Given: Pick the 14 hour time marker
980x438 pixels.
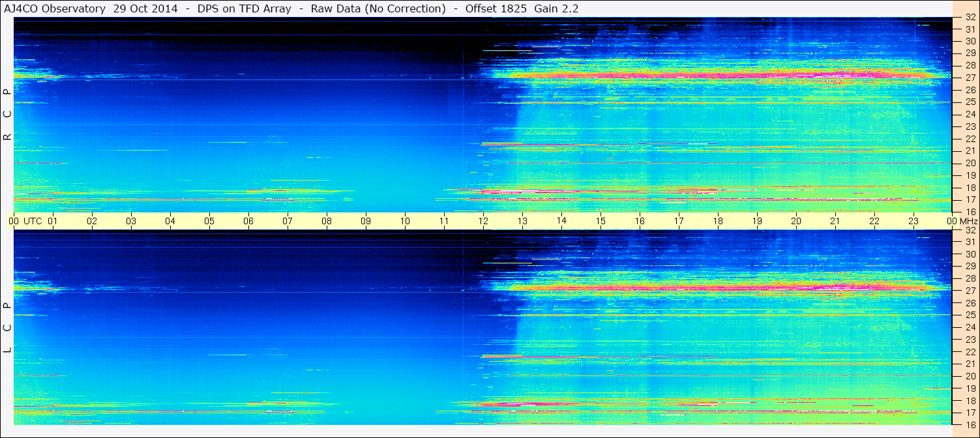Looking at the screenshot, I should 561,221.
